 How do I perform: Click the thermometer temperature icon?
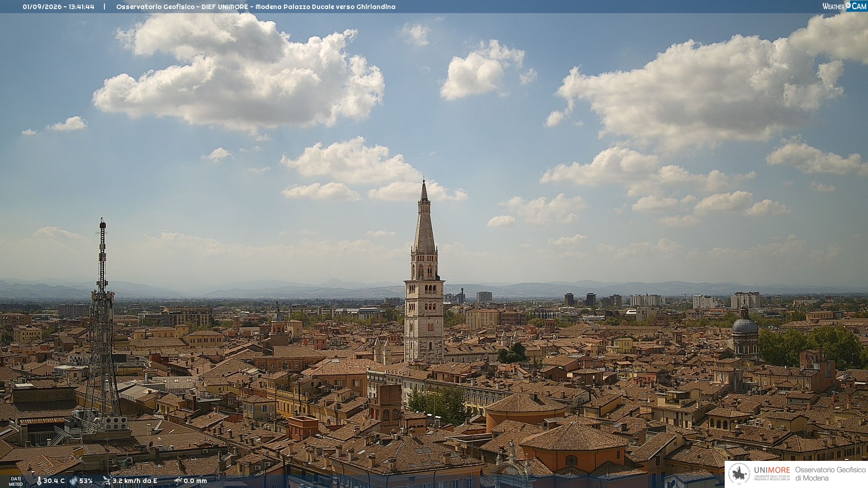click(x=39, y=481)
